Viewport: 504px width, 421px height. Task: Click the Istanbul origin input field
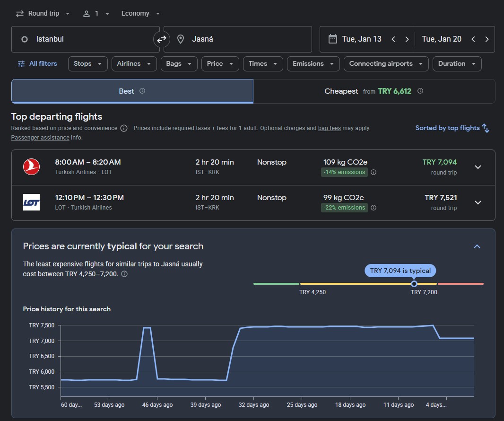(85, 39)
